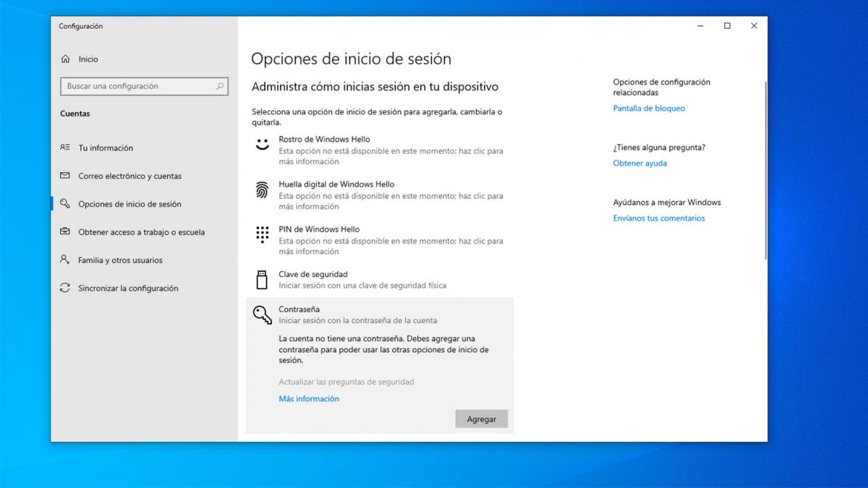Click the person icon for Tu información
The width and height of the screenshot is (868, 488).
66,147
